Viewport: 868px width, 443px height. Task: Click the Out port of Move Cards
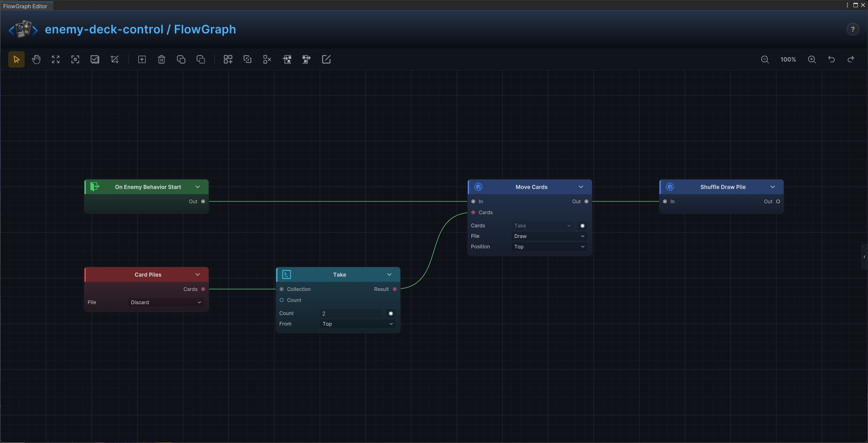point(586,201)
